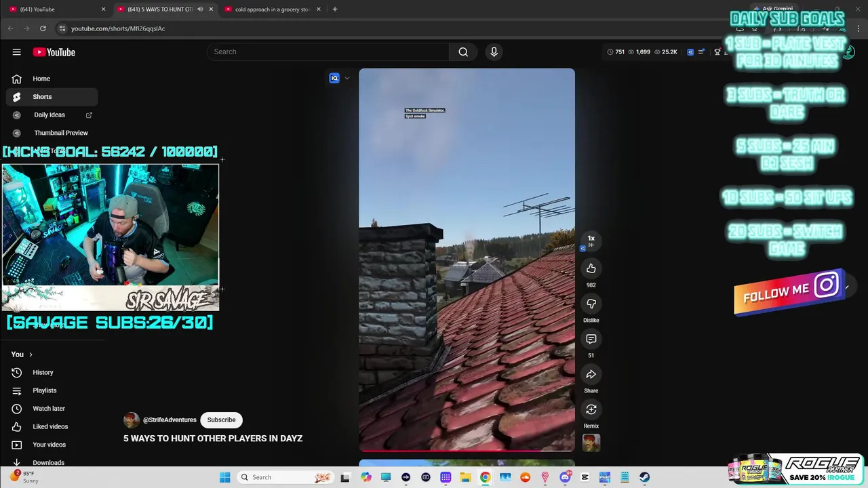The height and width of the screenshot is (488, 868).
Task: Start voice search with the microphone
Action: coord(494,52)
